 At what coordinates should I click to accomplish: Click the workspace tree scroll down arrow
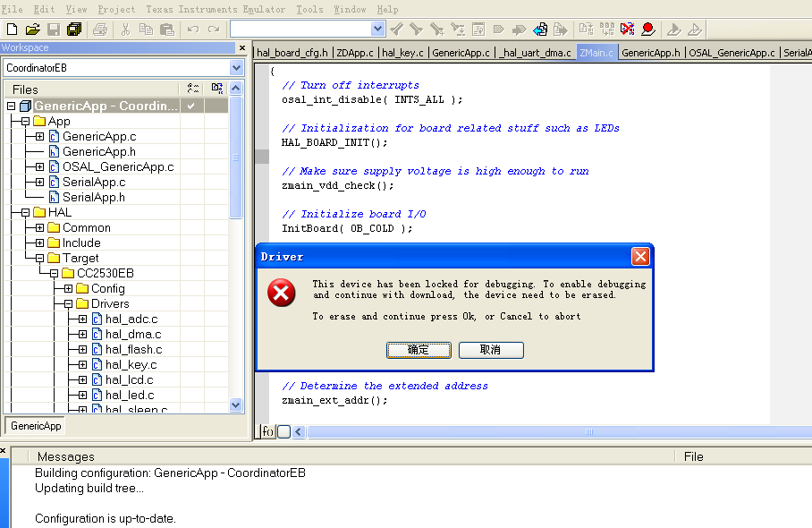point(235,405)
